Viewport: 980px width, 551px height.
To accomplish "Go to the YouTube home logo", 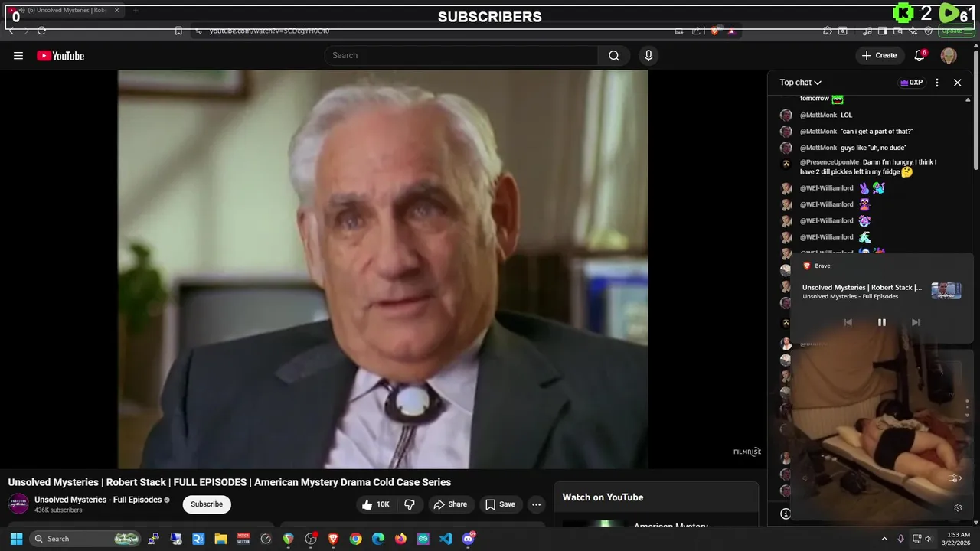I will coord(60,55).
